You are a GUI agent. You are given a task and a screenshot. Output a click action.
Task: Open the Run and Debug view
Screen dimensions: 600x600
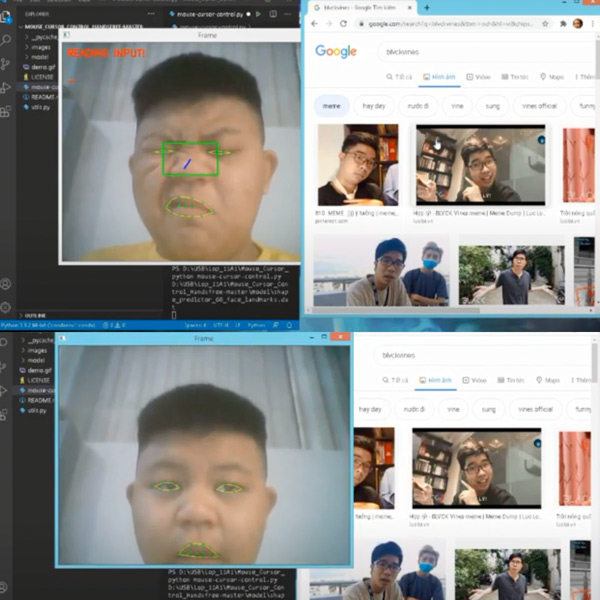[x=6, y=85]
